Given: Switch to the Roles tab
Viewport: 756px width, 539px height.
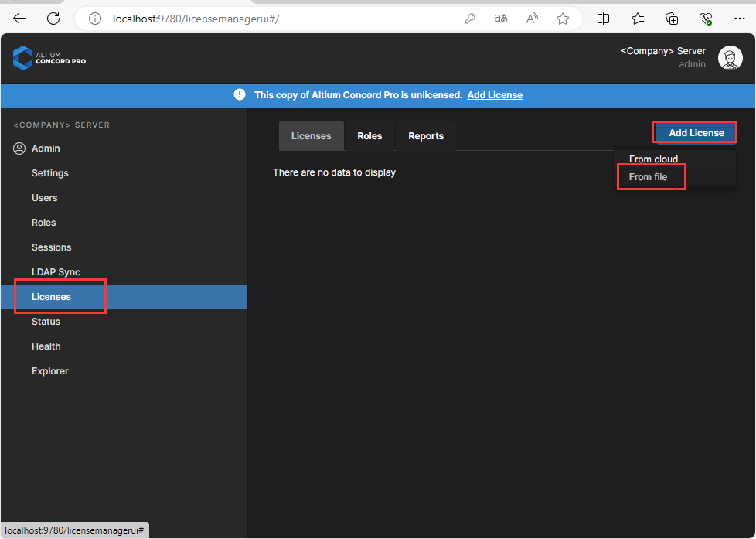Looking at the screenshot, I should click(x=369, y=136).
